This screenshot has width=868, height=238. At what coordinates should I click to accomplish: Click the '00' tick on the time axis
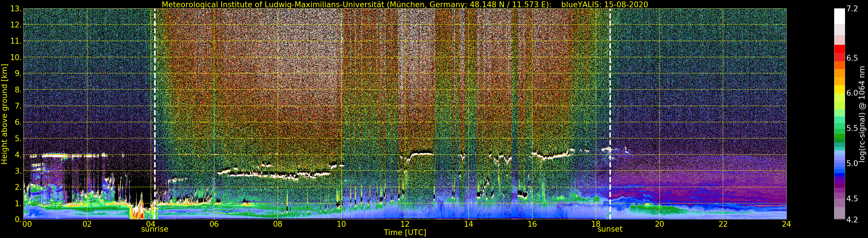click(27, 224)
